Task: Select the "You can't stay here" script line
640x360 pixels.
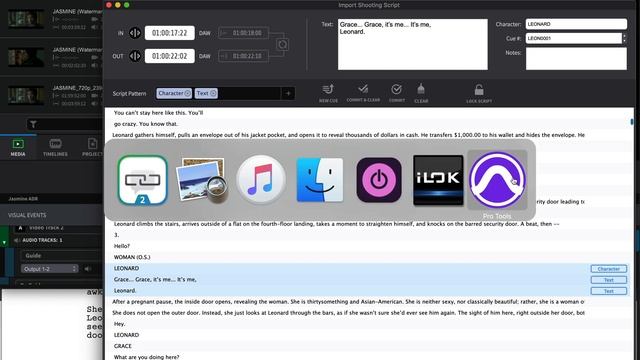Action: (158, 113)
